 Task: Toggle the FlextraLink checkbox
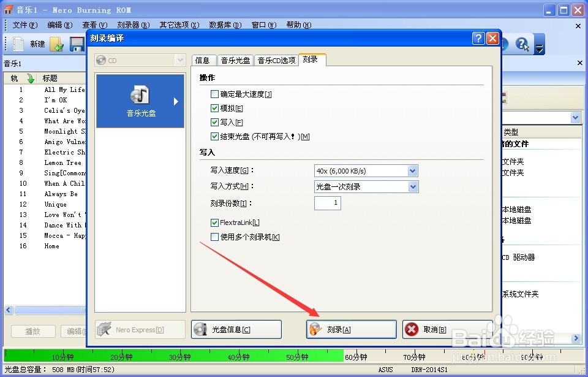point(214,223)
